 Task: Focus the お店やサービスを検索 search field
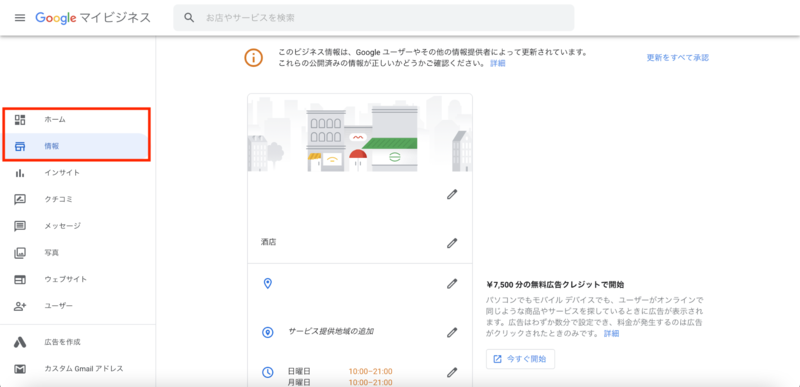pyautogui.click(x=373, y=18)
